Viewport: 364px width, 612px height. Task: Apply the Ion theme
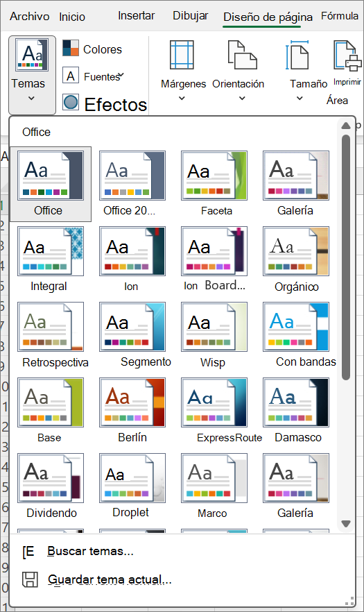pos(132,260)
